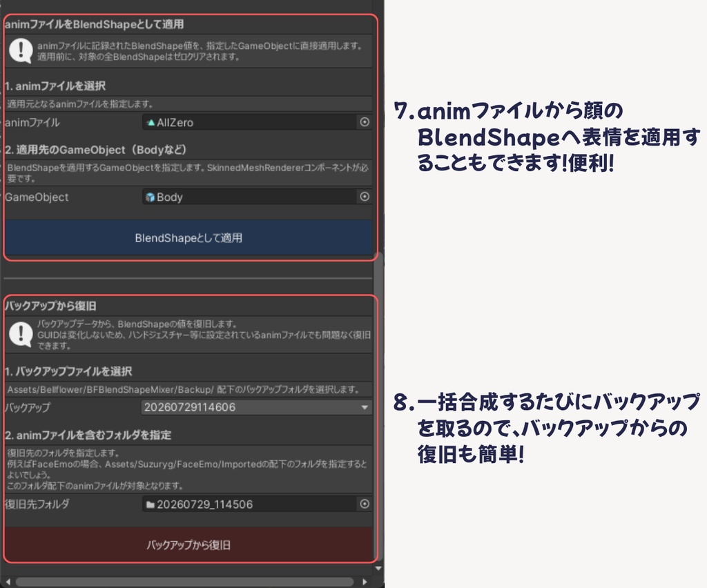707x588 pixels.
Task: Click the heading 1. バックアップファイルを選択
Action: coord(68,371)
